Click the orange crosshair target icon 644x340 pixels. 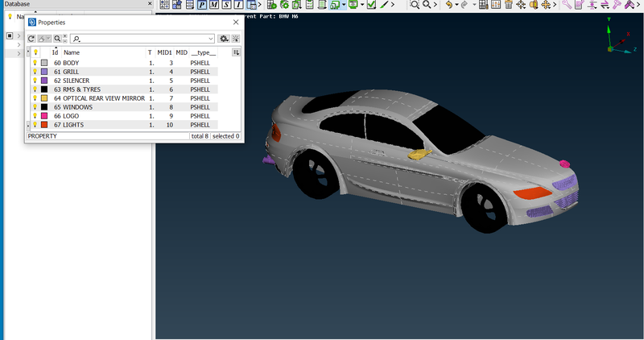(x=521, y=5)
